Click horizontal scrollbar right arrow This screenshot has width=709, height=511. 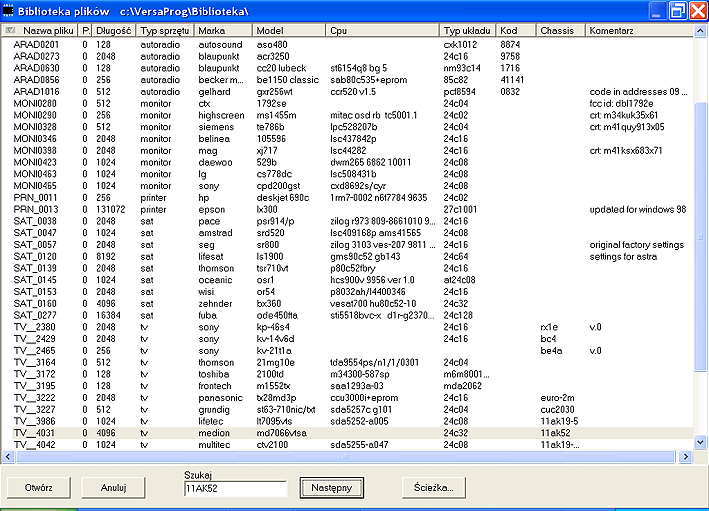[687, 456]
